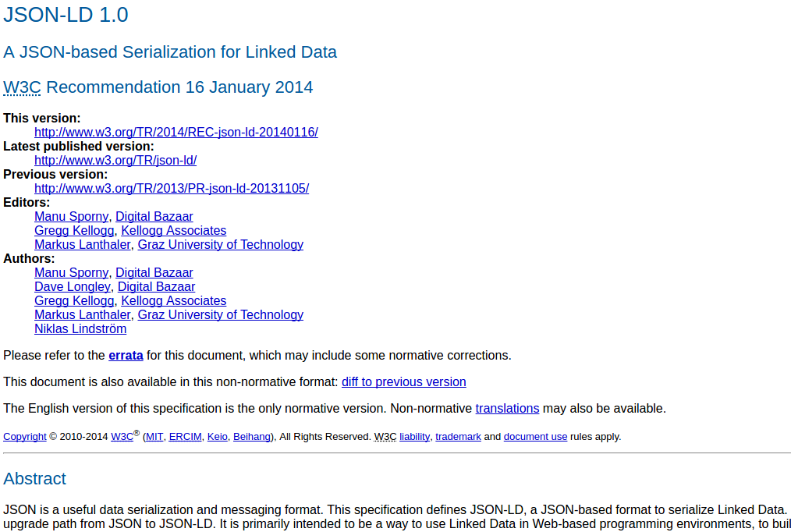Open the Beihang link
This screenshot has height=532, width=791.
[252, 437]
